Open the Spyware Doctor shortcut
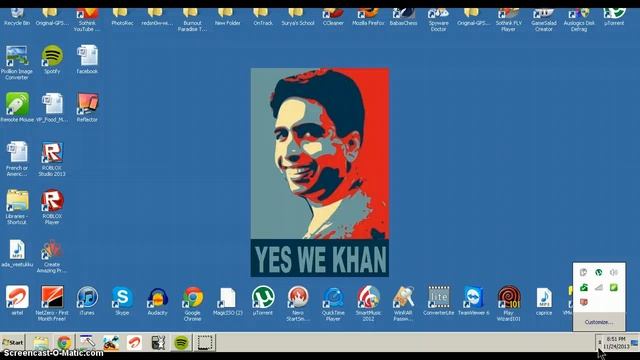 [x=438, y=20]
